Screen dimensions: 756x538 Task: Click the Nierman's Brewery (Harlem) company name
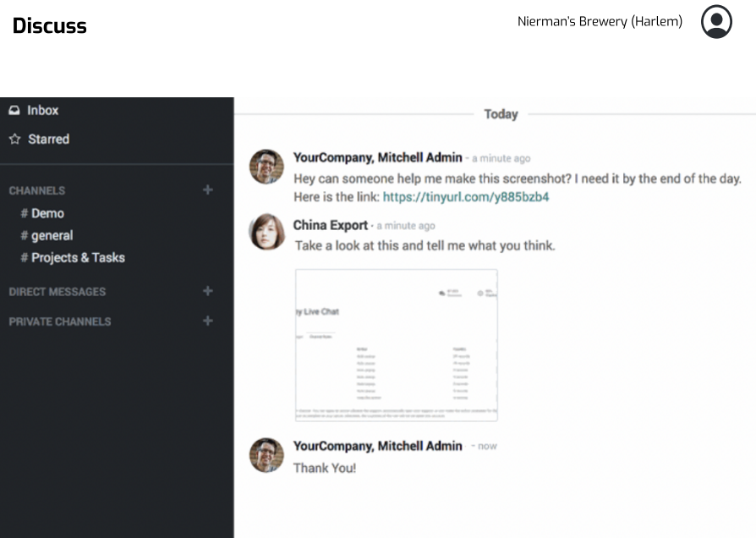(600, 22)
